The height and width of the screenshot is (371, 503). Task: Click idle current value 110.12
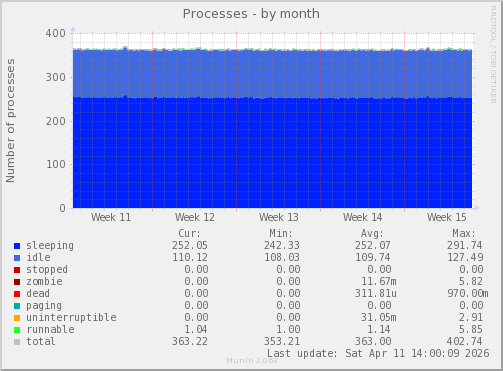click(190, 258)
